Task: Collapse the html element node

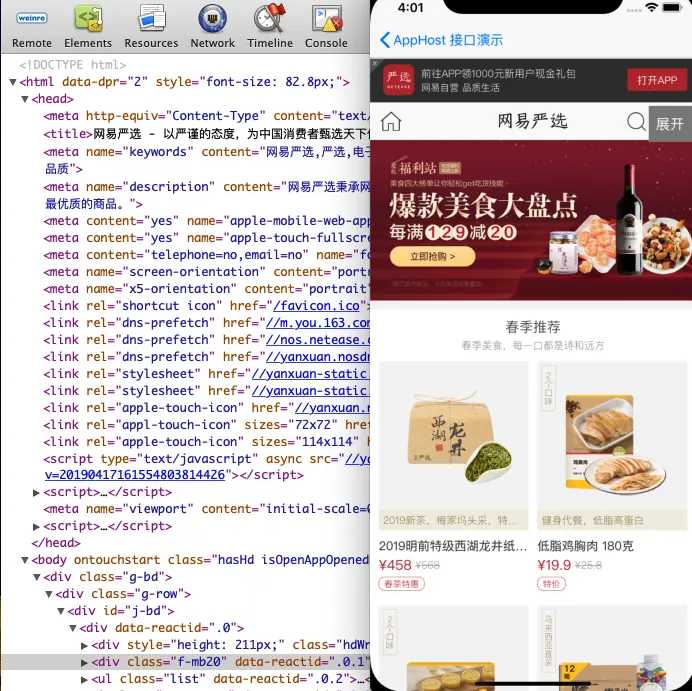Action: tap(13, 82)
